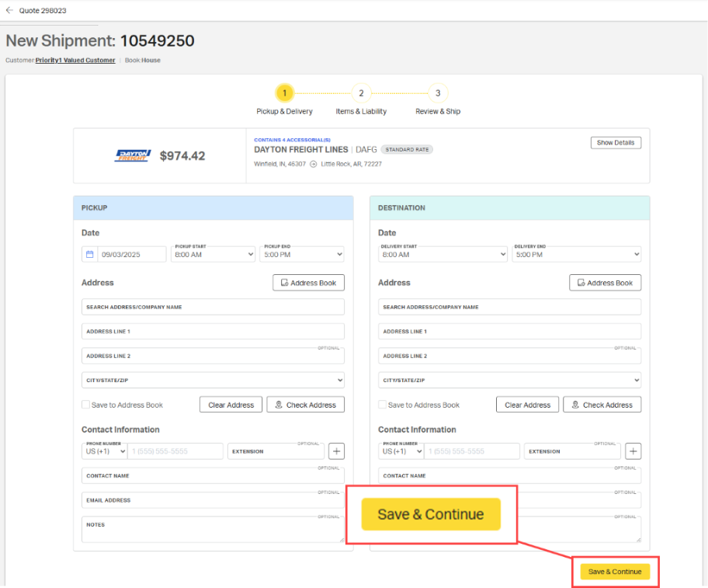Click the small Save & Continue button
The width and height of the screenshot is (708, 588).
click(x=615, y=572)
